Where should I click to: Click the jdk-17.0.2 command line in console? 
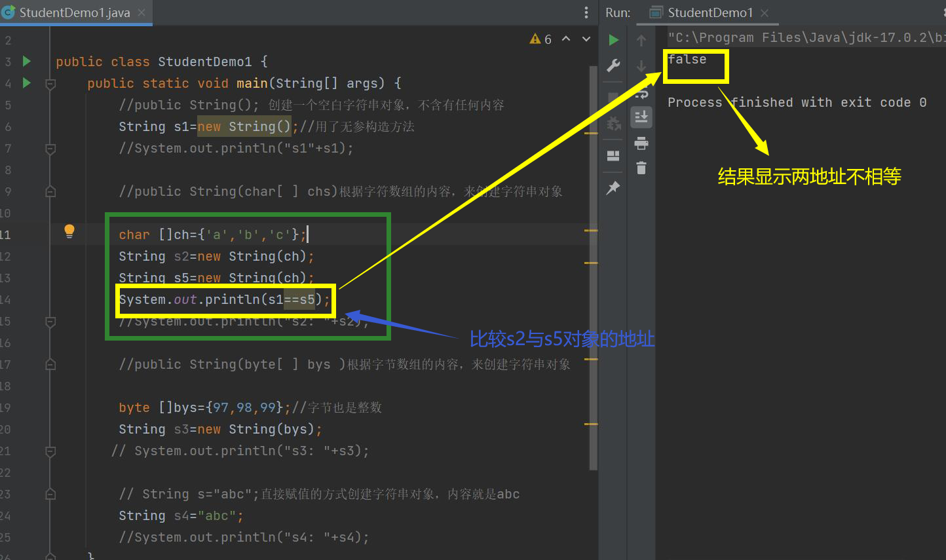pyautogui.click(x=806, y=37)
